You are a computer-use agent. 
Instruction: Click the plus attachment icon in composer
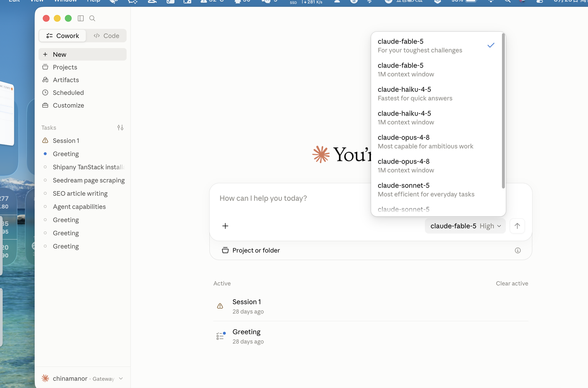point(225,226)
